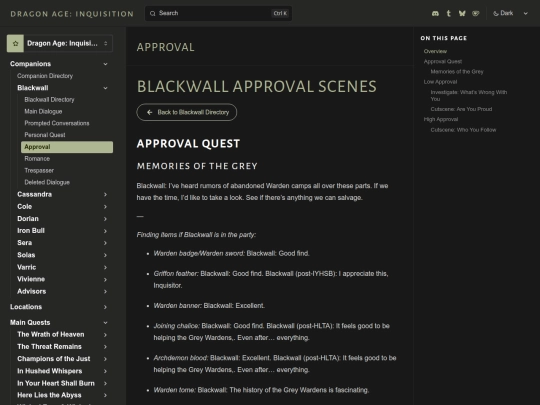Screen dimensions: 540x405
Task: Open the Bluesky butterfly icon
Action: point(462,13)
